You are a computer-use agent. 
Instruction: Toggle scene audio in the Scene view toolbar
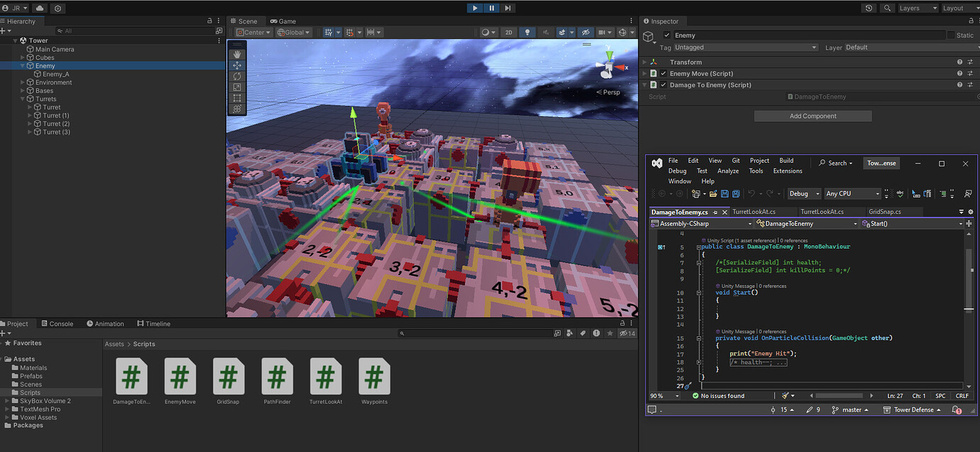[545, 31]
